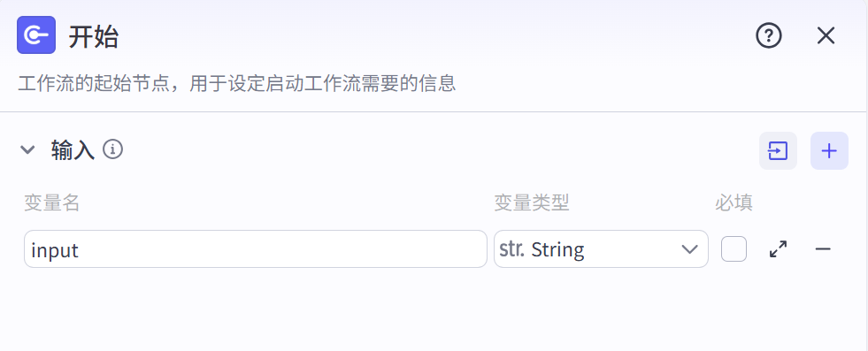The width and height of the screenshot is (868, 351).
Task: Click the import variables icon button
Action: coord(778,151)
